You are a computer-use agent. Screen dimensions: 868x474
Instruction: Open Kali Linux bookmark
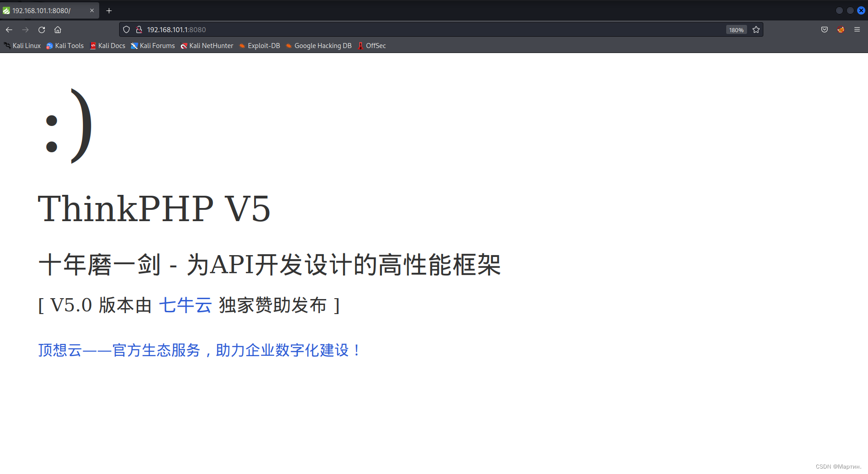23,46
